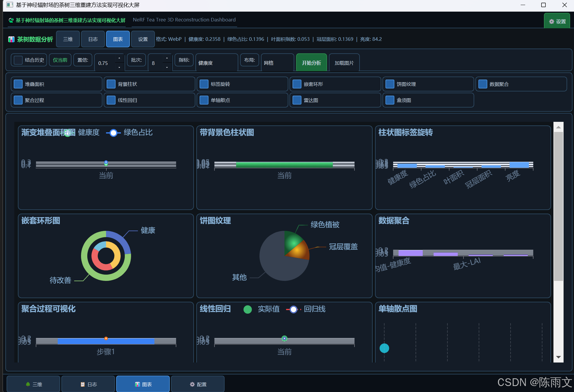
Task: Click the purple 均值-健康度 bar in 数据聚合
Action: pyautogui.click(x=410, y=253)
